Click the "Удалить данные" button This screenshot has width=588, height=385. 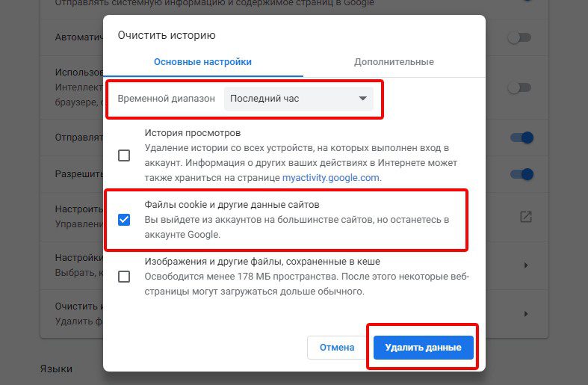pos(424,348)
